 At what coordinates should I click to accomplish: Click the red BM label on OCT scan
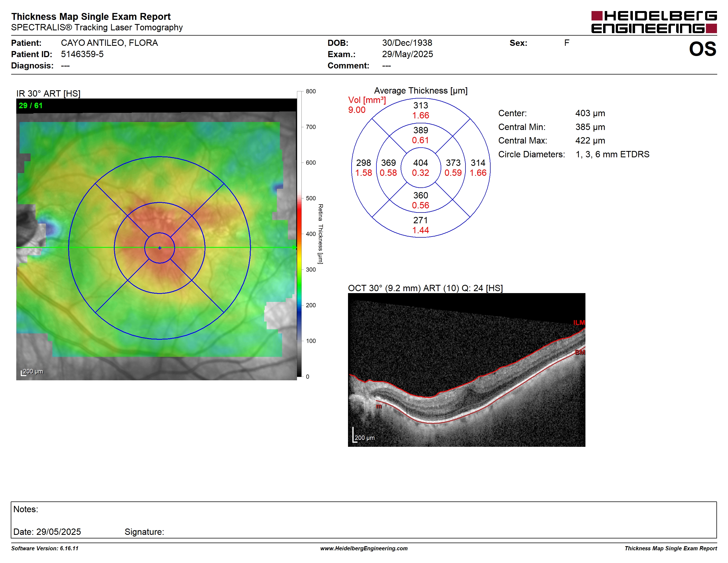(x=580, y=352)
